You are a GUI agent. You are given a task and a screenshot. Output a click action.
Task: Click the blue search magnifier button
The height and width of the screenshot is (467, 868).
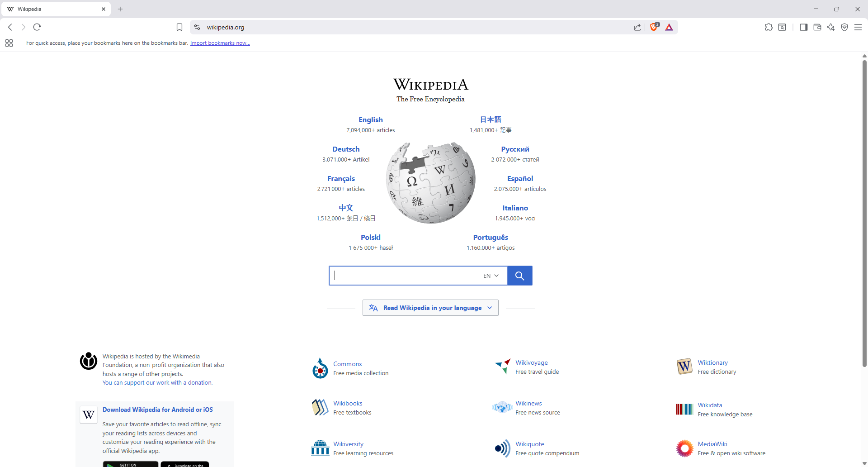click(519, 276)
